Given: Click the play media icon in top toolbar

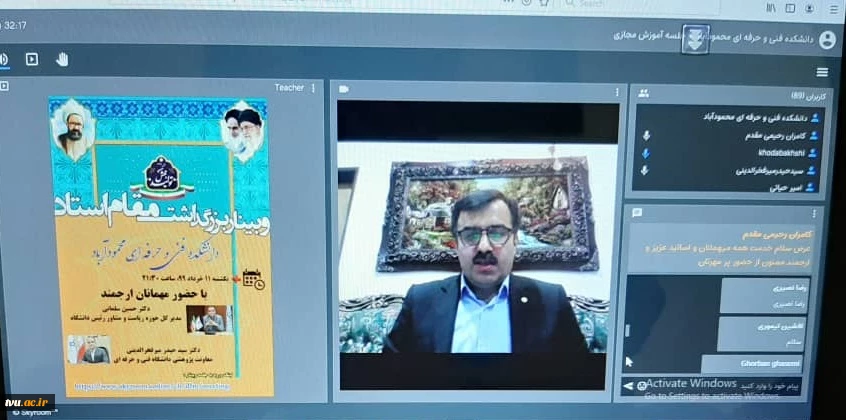Looking at the screenshot, I should pos(32,59).
